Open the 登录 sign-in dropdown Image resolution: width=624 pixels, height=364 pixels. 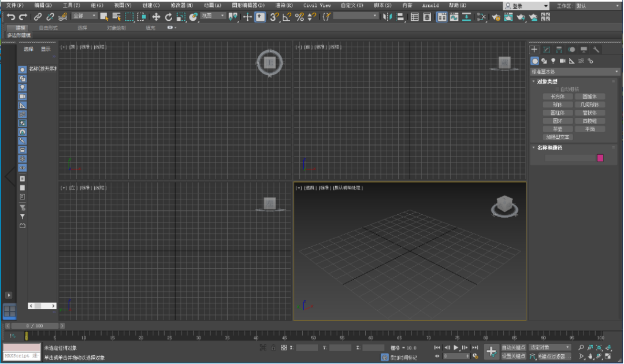526,6
